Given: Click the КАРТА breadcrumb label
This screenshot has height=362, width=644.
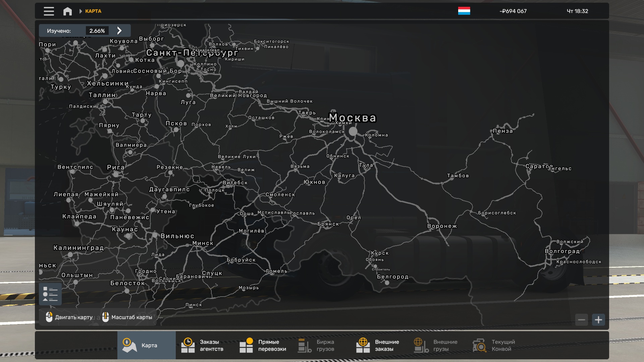Looking at the screenshot, I should point(93,11).
